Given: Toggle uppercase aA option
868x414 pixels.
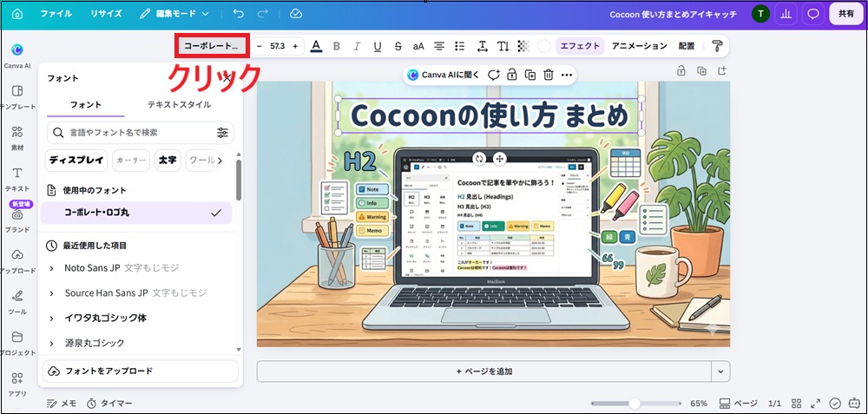Looking at the screenshot, I should (418, 47).
